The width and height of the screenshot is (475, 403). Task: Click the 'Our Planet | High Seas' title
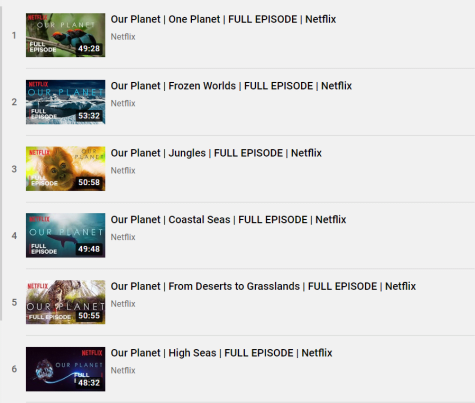tap(222, 353)
